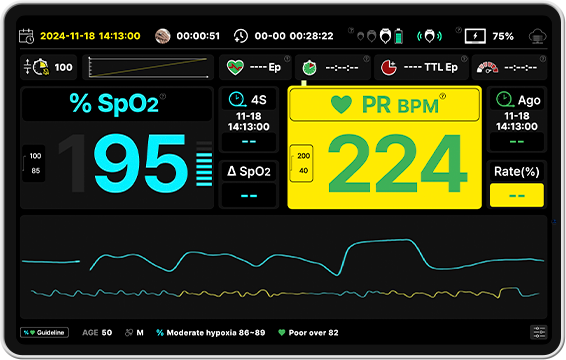Open help beside the '---- TTL Ep' tile
The width and height of the screenshot is (566, 360).
tap(464, 58)
